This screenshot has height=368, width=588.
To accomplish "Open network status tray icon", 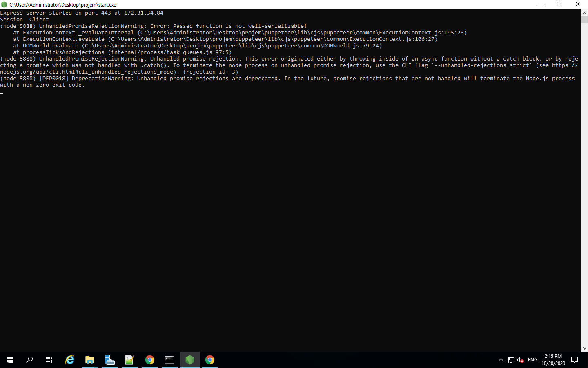I will pyautogui.click(x=511, y=360).
